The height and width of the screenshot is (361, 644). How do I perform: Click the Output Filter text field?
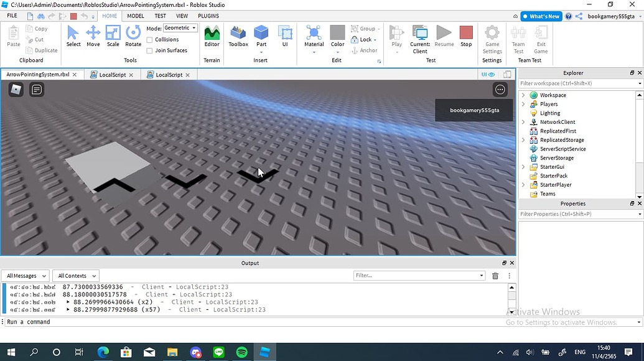416,275
